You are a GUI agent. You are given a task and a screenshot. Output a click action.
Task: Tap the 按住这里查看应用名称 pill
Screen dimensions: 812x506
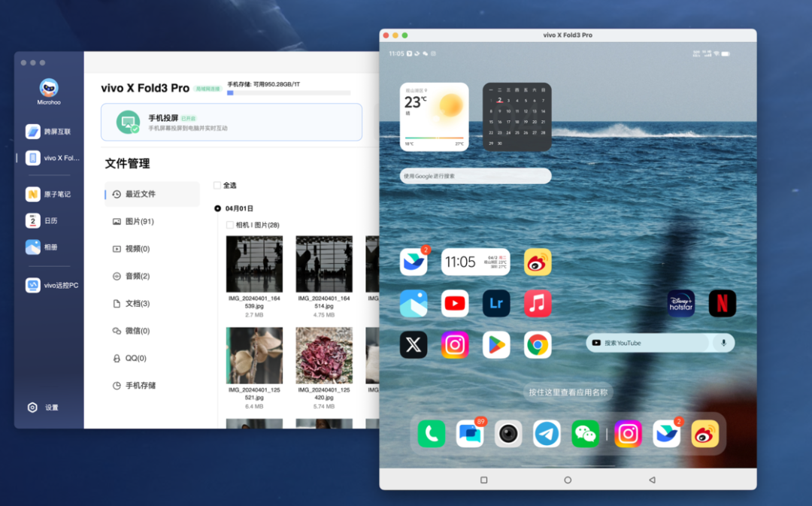click(x=568, y=392)
